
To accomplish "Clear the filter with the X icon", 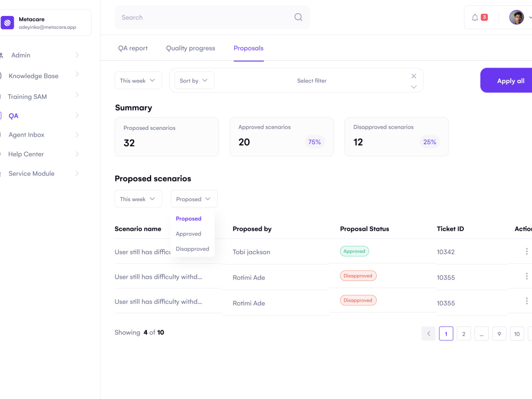I will tap(413, 76).
